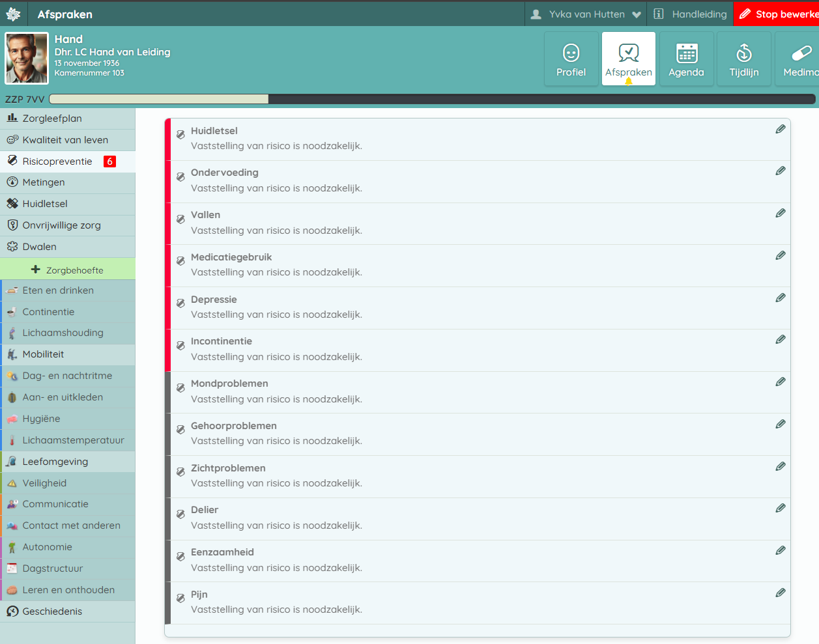Expand the Mobiliteit care need item
This screenshot has width=819, height=644.
(43, 354)
